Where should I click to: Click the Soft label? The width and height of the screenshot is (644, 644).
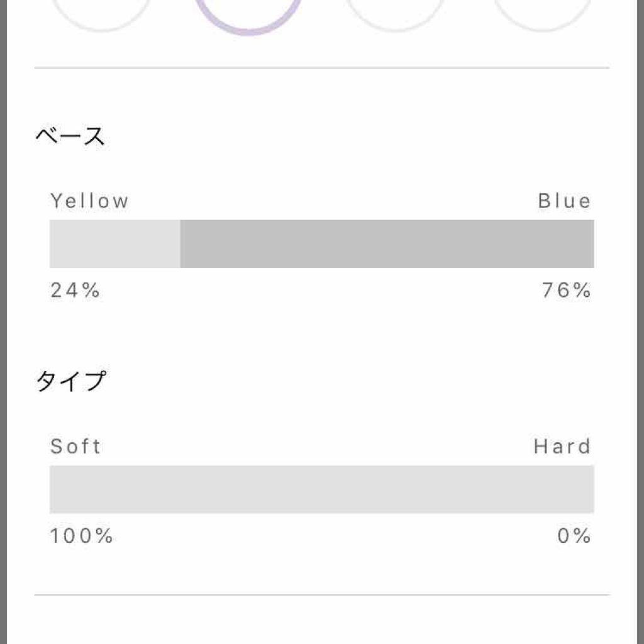(75, 447)
